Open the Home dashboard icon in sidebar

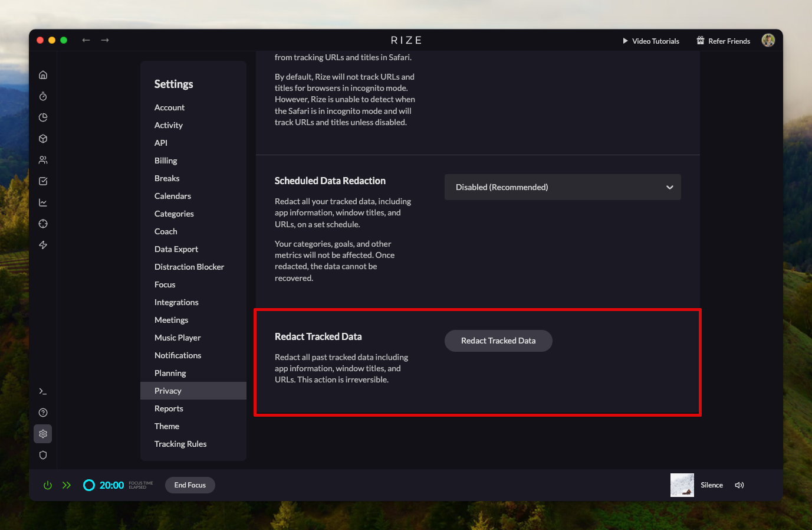pyautogui.click(x=43, y=75)
